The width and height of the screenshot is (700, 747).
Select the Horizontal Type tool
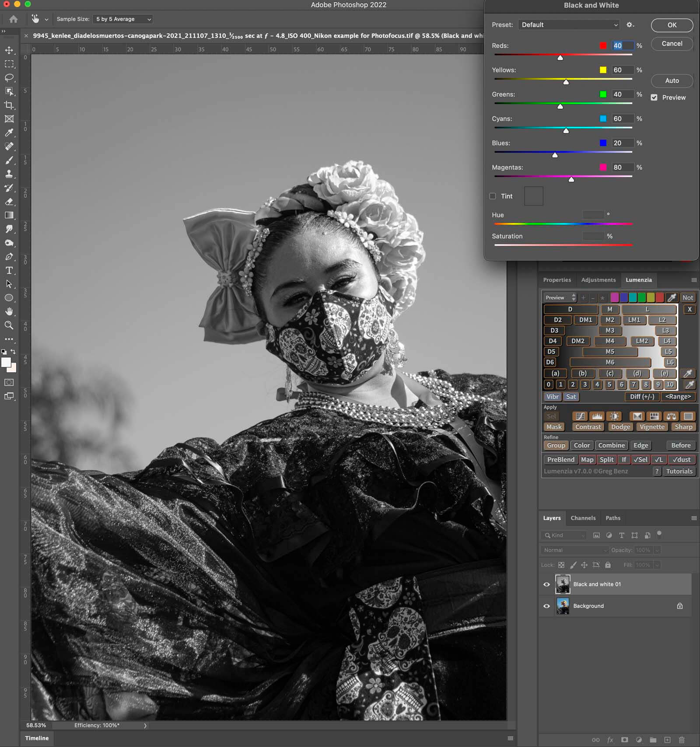(x=9, y=271)
